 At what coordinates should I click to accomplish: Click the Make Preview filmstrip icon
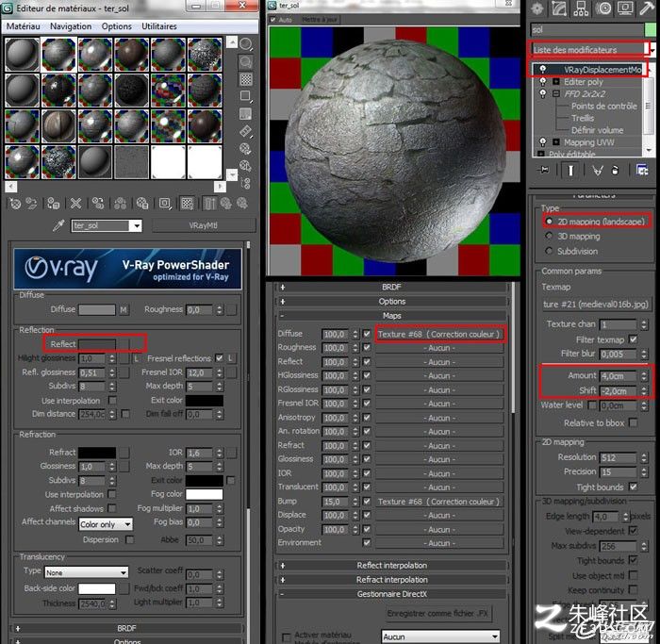click(246, 131)
